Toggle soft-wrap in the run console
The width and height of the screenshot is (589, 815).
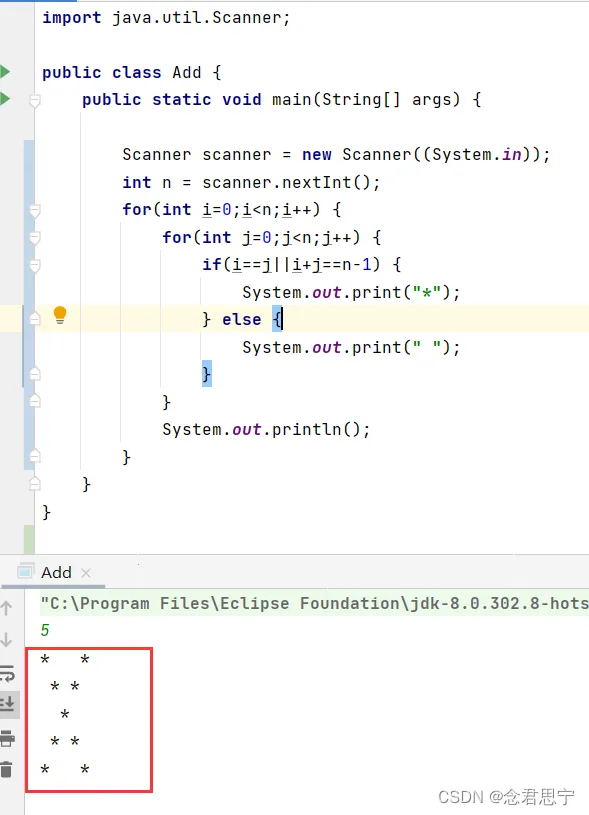tap(8, 673)
